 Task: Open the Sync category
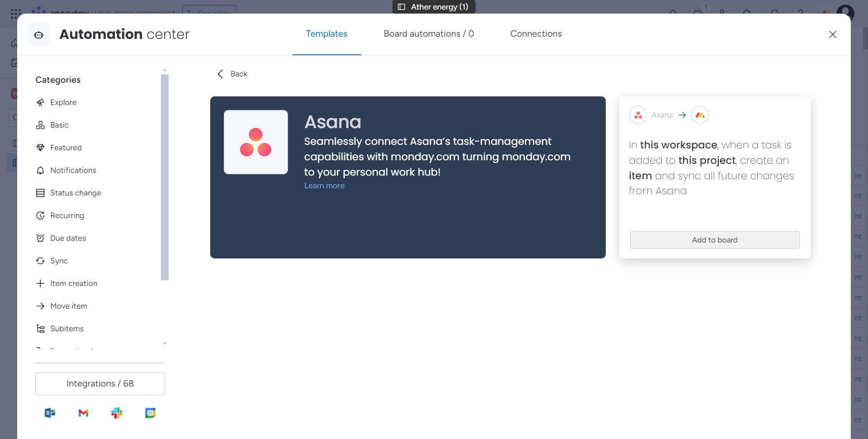tap(59, 261)
